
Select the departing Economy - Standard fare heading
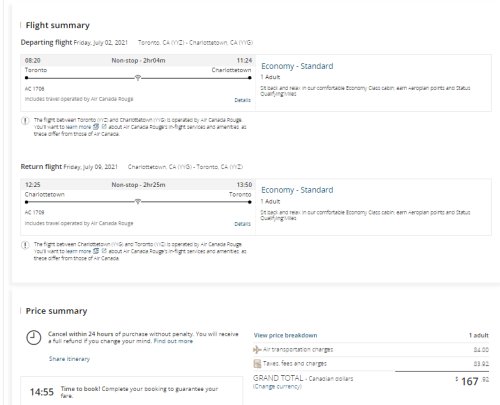tap(297, 66)
